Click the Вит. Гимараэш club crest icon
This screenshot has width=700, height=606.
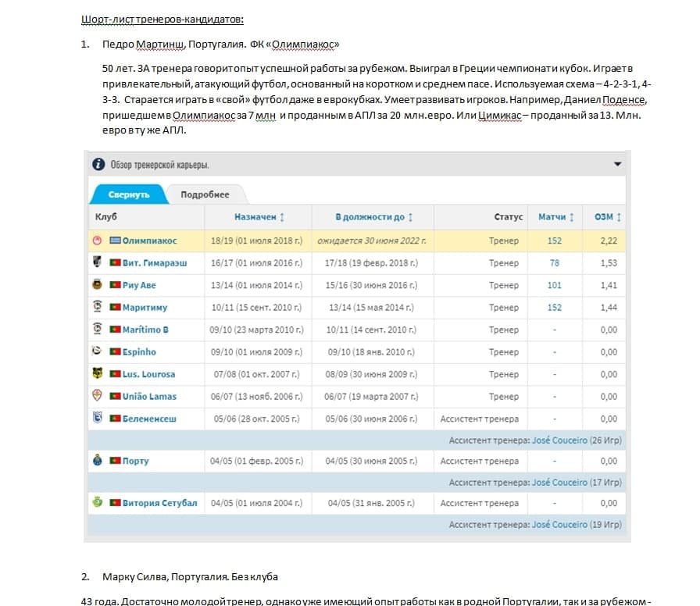coord(98,263)
